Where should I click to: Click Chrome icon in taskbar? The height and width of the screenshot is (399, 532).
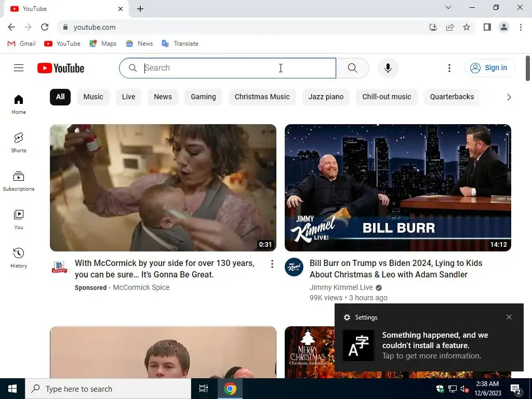click(230, 389)
